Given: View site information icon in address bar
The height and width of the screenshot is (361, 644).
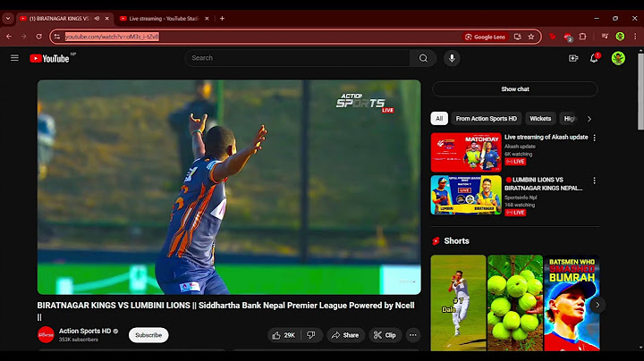Looking at the screenshot, I should click(57, 37).
